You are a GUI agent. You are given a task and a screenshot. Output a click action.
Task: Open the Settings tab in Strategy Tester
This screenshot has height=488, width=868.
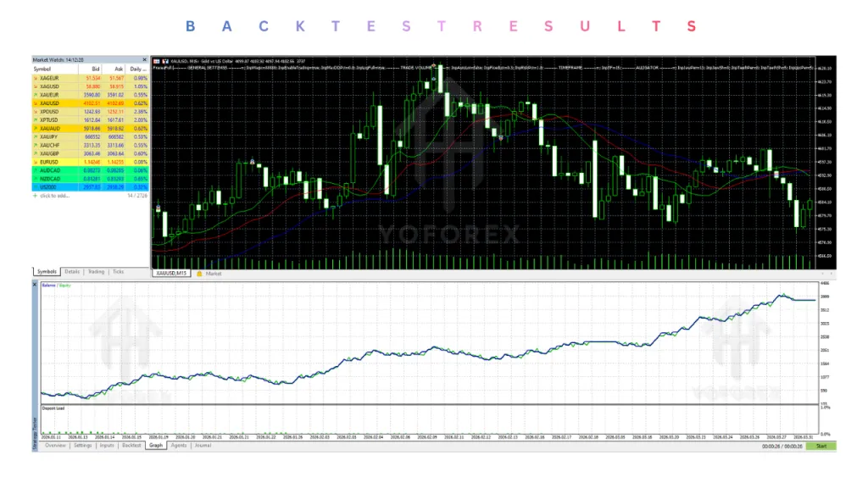coord(82,446)
